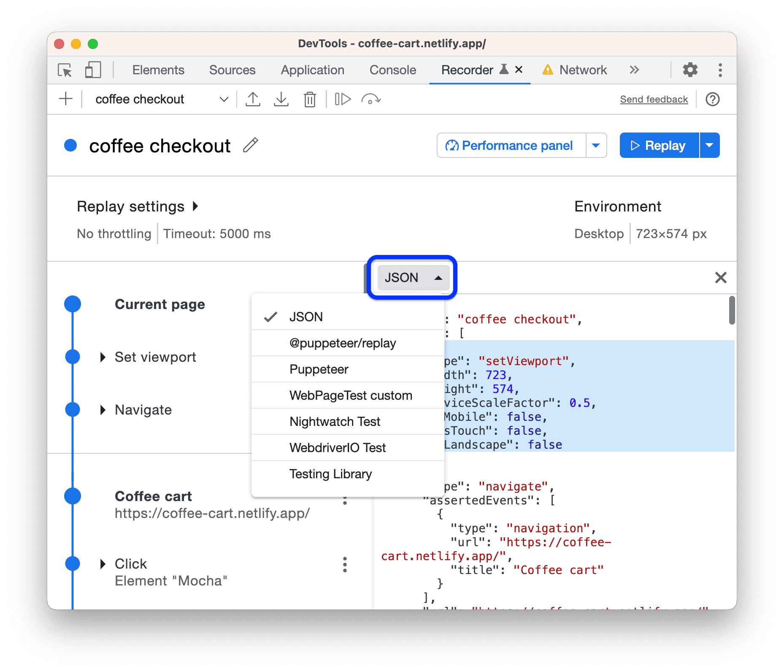Create a new recording
This screenshot has height=672, width=784.
coord(65,99)
